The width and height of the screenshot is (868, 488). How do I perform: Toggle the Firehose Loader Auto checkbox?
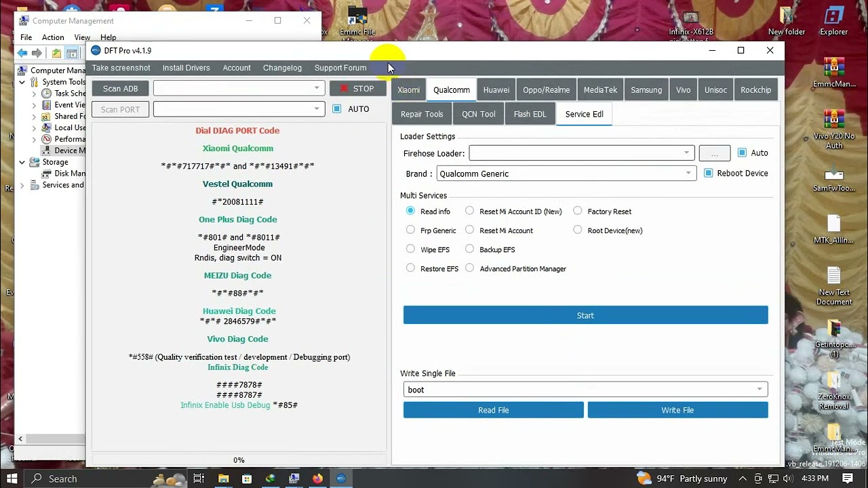coord(742,152)
